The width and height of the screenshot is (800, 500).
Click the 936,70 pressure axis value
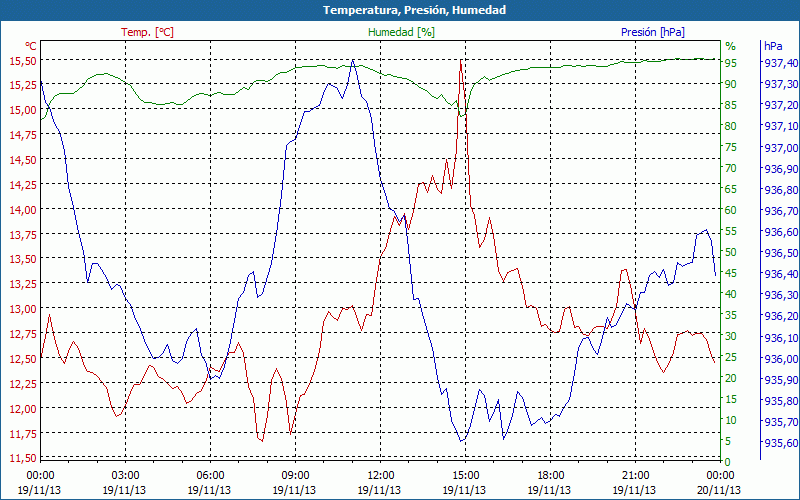click(x=779, y=211)
